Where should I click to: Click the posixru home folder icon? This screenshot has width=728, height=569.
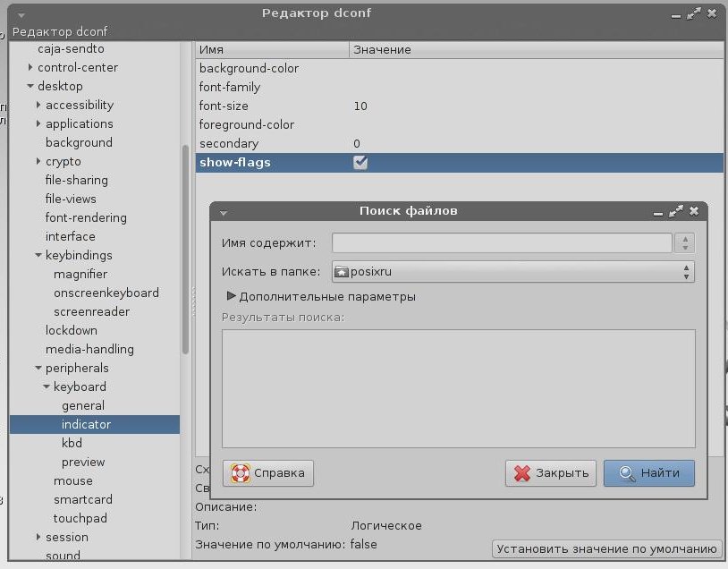tap(342, 272)
